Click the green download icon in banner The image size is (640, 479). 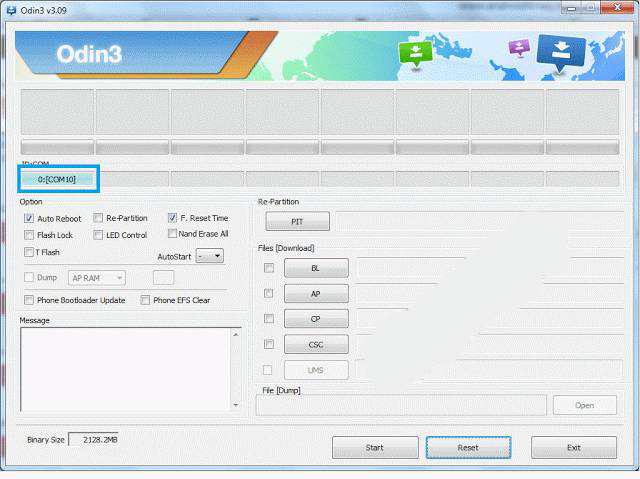(x=415, y=53)
